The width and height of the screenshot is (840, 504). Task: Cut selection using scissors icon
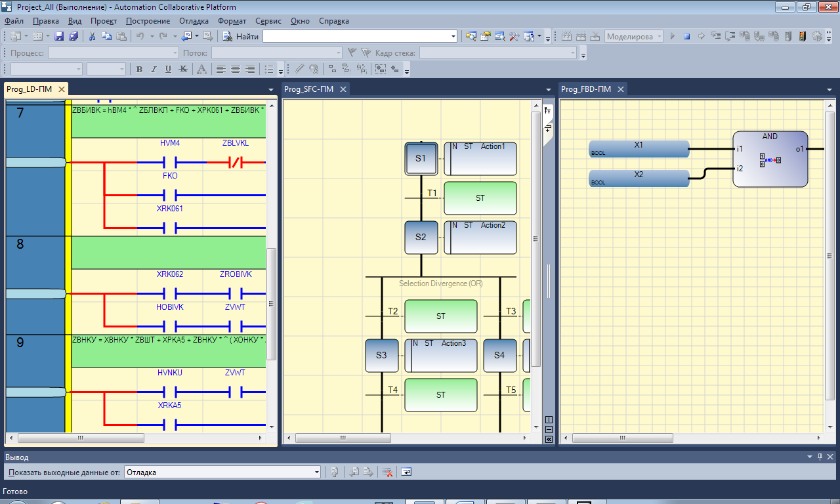pyautogui.click(x=92, y=36)
